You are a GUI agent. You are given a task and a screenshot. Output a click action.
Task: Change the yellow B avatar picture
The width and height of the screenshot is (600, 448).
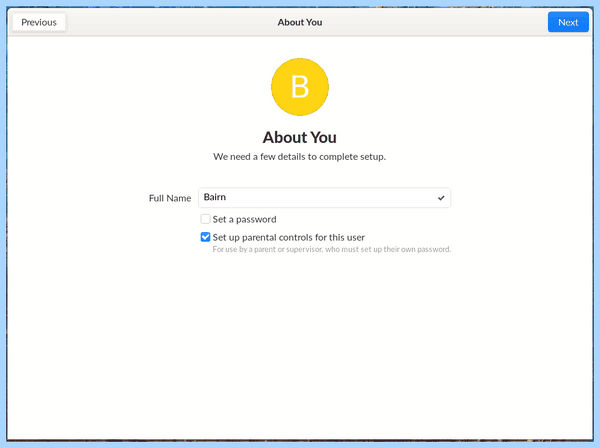tap(300, 87)
